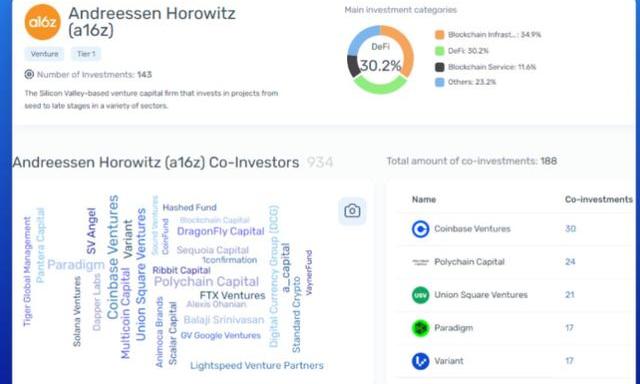Sort by the Name column header
640x384 pixels.
(x=424, y=200)
